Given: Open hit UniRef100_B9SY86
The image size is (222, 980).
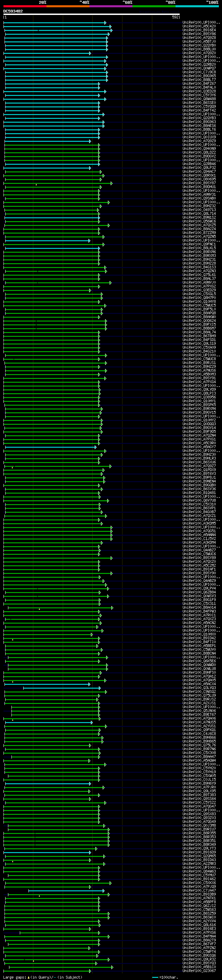Looking at the screenshot, I should 199,34.
